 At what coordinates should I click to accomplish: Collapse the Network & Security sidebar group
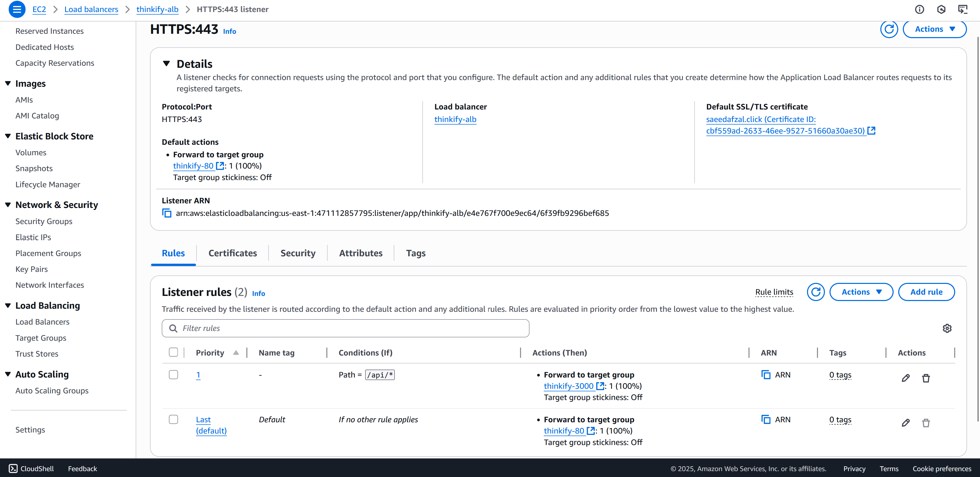[8, 205]
